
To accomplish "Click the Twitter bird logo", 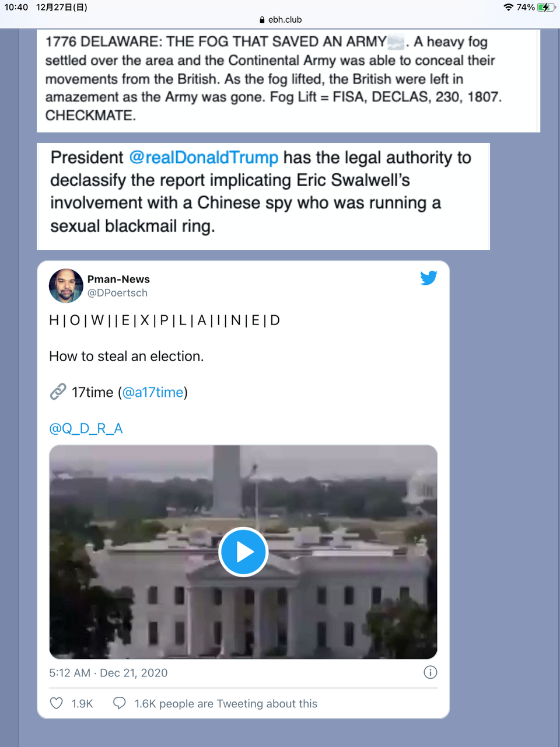I will coord(429,278).
